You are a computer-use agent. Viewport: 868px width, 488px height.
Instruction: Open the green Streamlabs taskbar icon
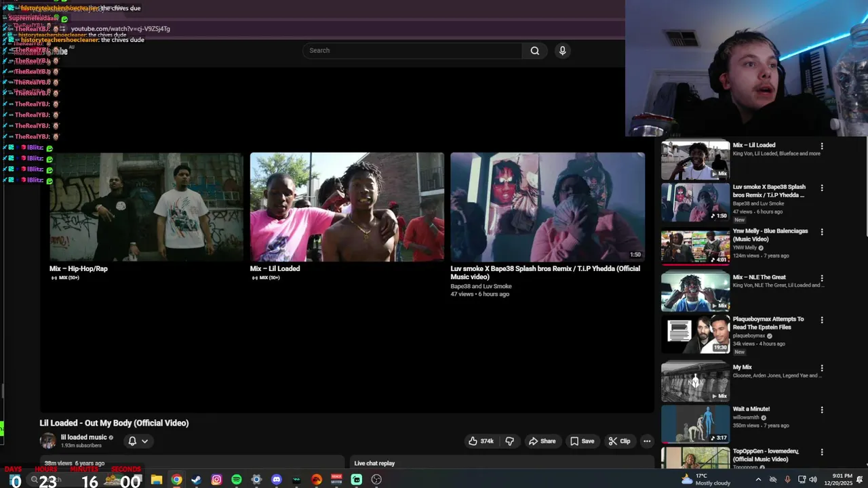(356, 480)
